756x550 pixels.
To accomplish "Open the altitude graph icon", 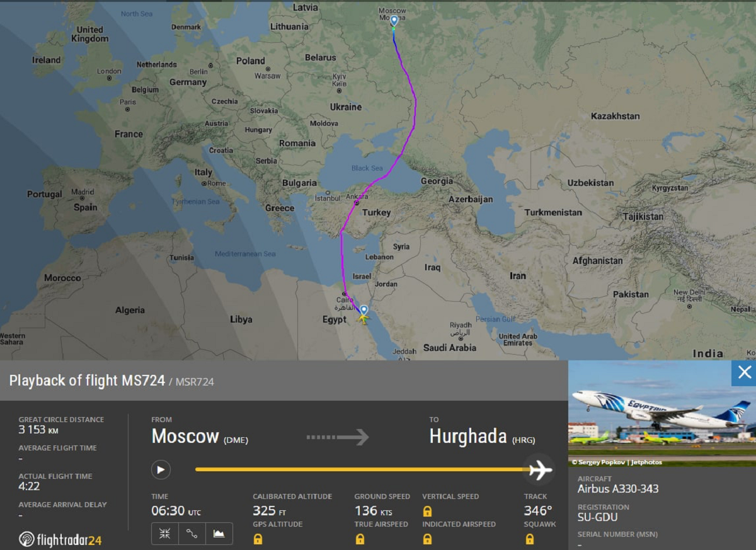I will [x=219, y=534].
